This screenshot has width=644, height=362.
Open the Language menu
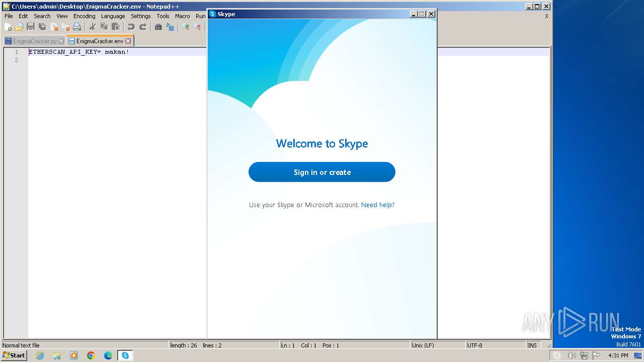point(113,16)
